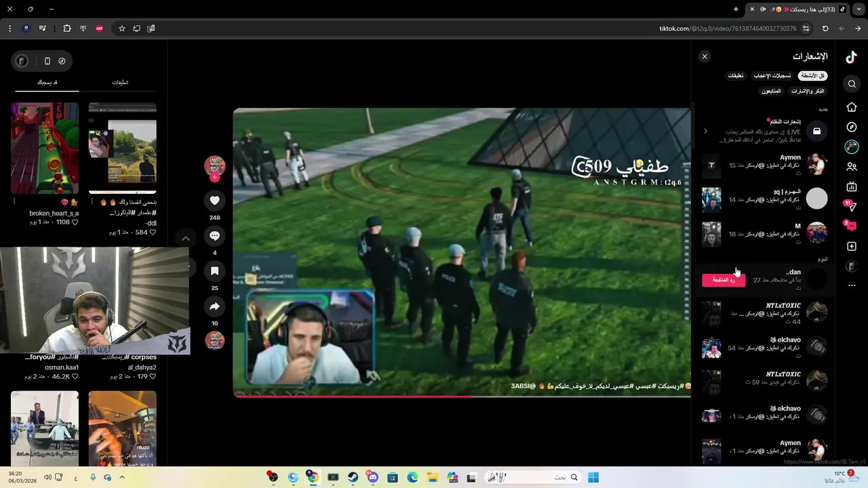This screenshot has width=868, height=488.
Task: Open Discord from the taskbar
Action: tap(372, 477)
